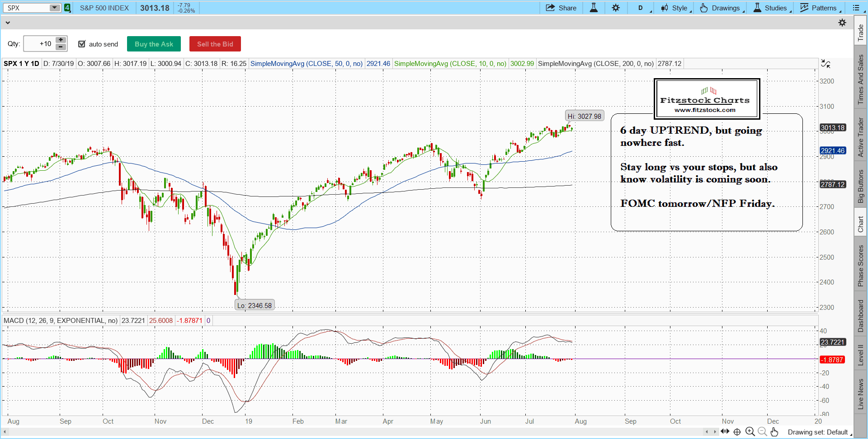Toggle the auto send checkbox
Image resolution: width=868 pixels, height=439 pixels.
click(82, 44)
